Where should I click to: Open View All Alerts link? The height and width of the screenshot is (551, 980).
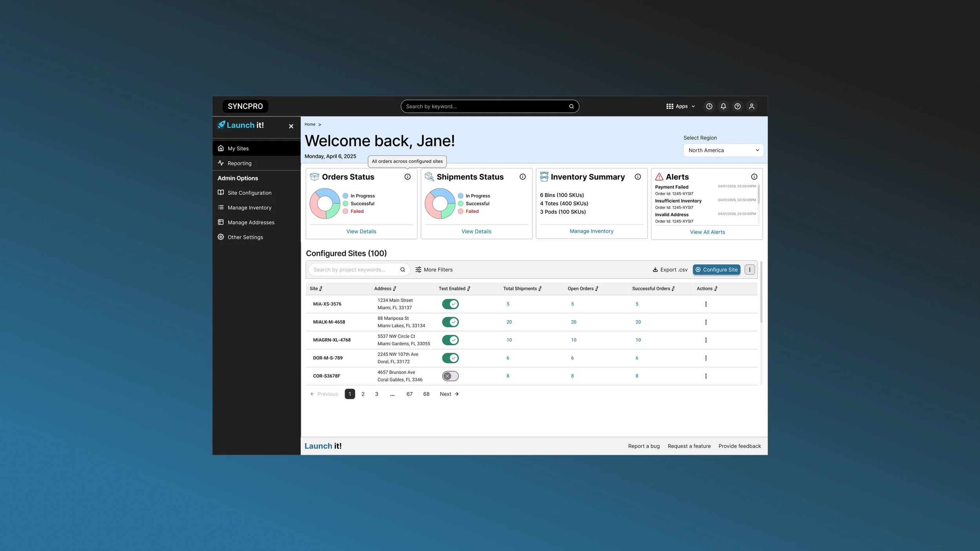click(707, 232)
